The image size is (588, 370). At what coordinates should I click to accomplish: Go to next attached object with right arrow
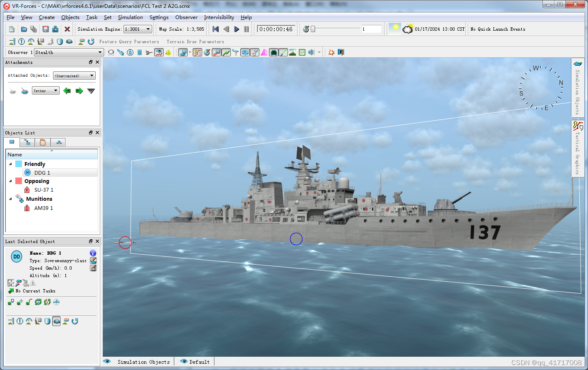pos(79,91)
